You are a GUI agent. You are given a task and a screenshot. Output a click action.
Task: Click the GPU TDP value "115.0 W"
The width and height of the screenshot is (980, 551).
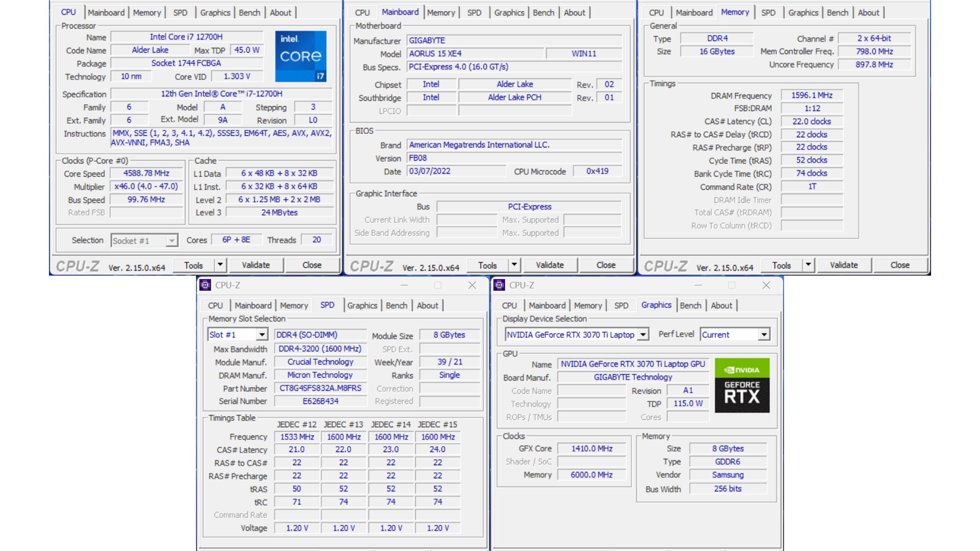click(688, 404)
